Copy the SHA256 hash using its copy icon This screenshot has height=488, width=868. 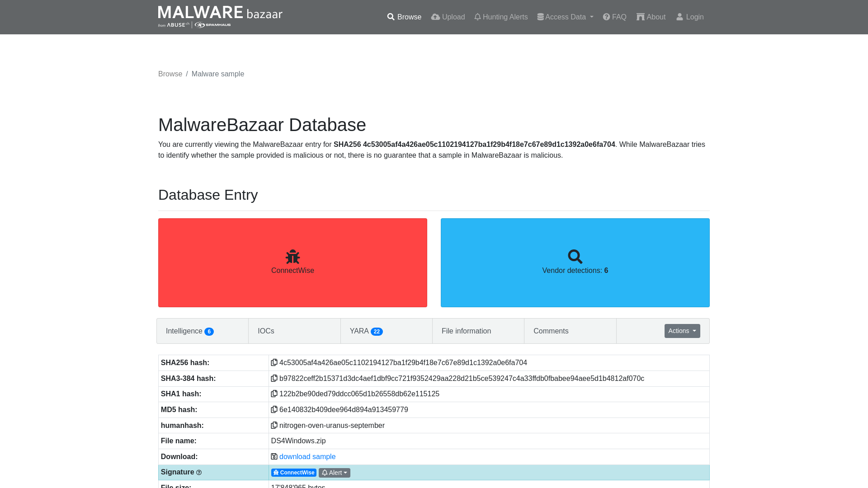[274, 362]
